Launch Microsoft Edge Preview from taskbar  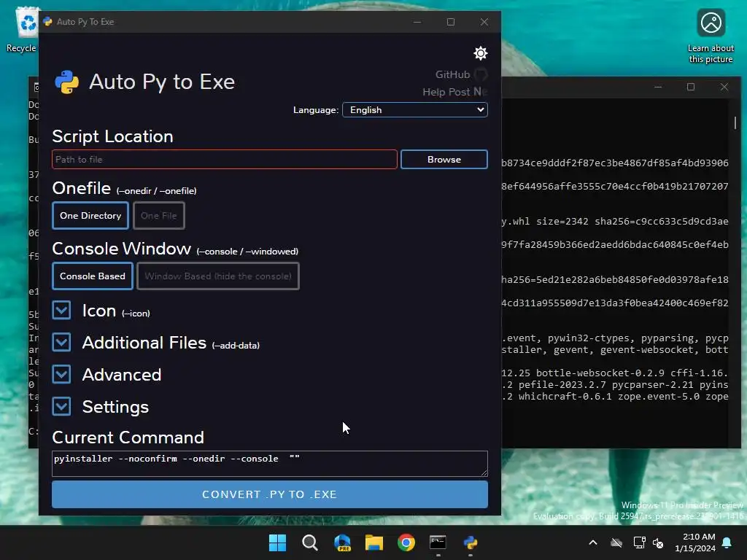coord(342,542)
